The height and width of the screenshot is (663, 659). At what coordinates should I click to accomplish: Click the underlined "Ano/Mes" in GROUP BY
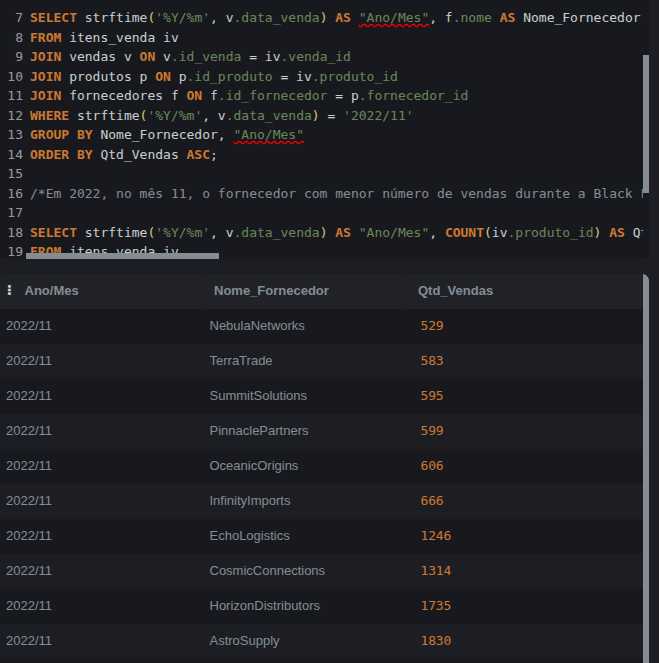268,135
